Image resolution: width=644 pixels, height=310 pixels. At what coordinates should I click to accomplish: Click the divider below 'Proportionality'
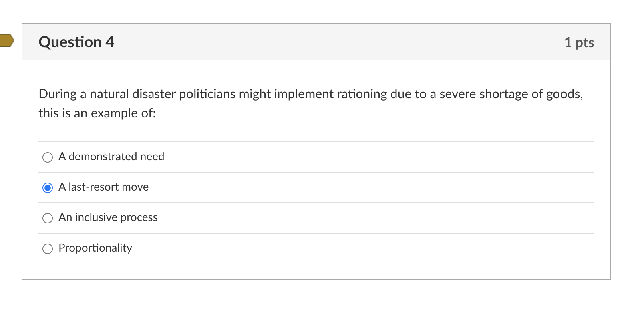[316, 264]
